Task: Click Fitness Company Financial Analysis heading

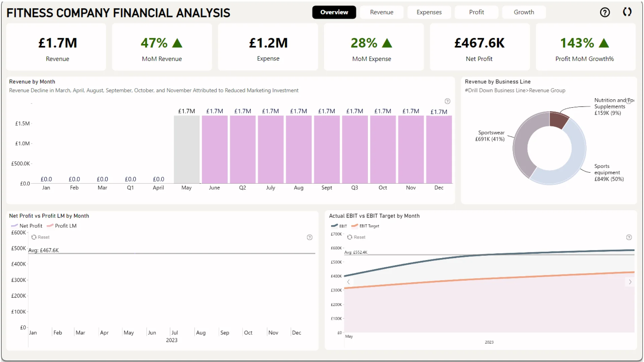Action: (x=118, y=13)
